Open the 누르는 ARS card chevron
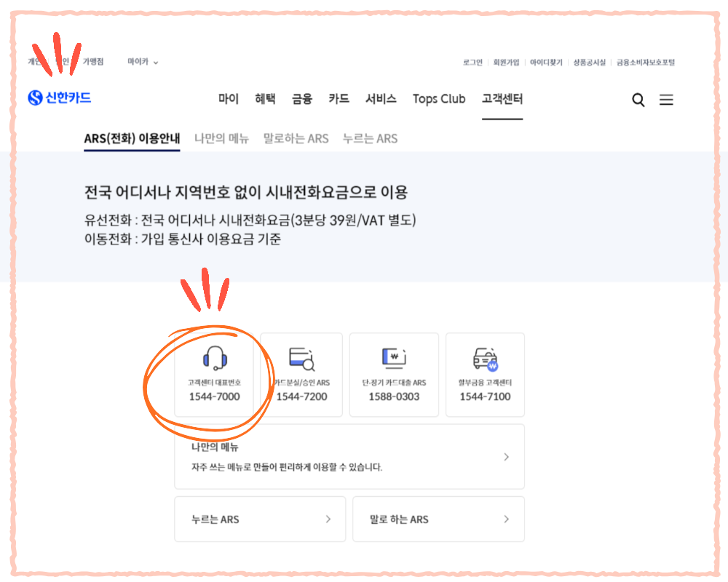This screenshot has height=582, width=728. coord(328,519)
